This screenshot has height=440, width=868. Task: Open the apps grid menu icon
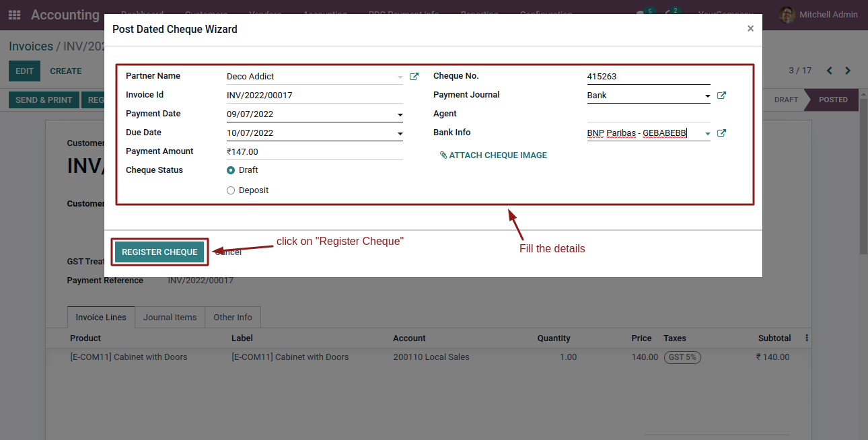click(14, 15)
